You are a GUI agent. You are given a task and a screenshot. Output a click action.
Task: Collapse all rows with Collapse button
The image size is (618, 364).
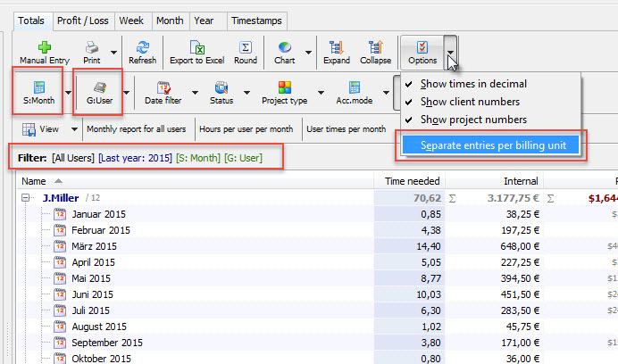[x=375, y=47]
